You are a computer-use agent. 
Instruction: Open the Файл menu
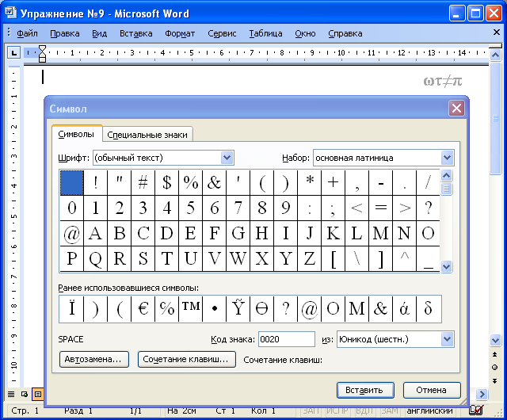click(x=27, y=33)
